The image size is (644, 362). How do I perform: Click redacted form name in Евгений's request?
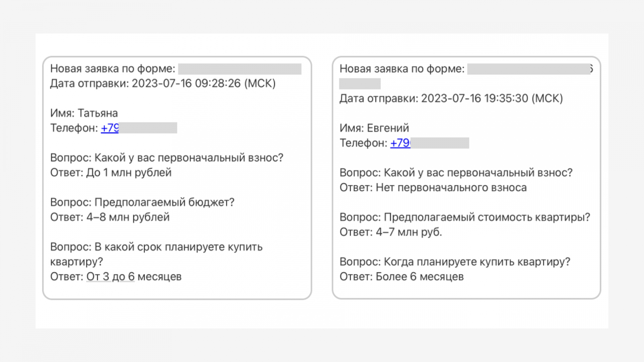[x=528, y=69]
